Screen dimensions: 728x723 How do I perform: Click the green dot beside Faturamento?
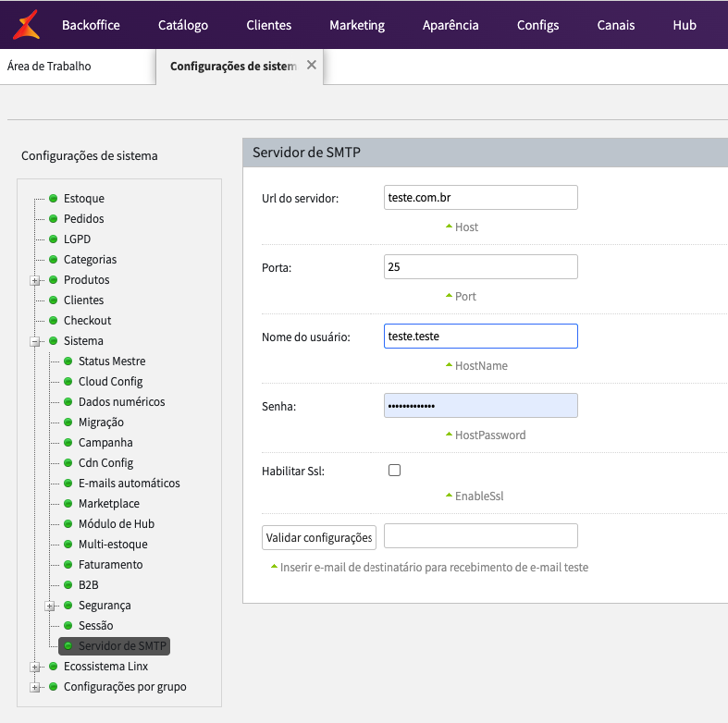(68, 564)
